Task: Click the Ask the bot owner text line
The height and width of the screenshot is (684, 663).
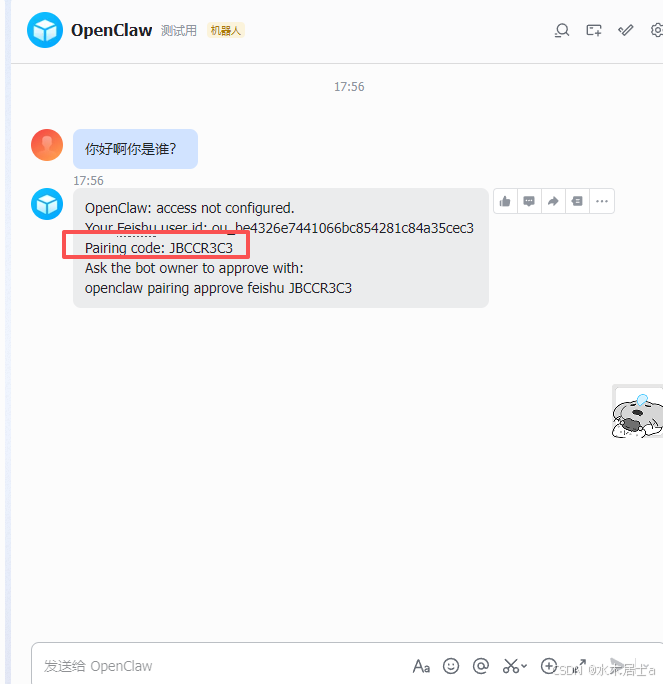Action: point(194,268)
